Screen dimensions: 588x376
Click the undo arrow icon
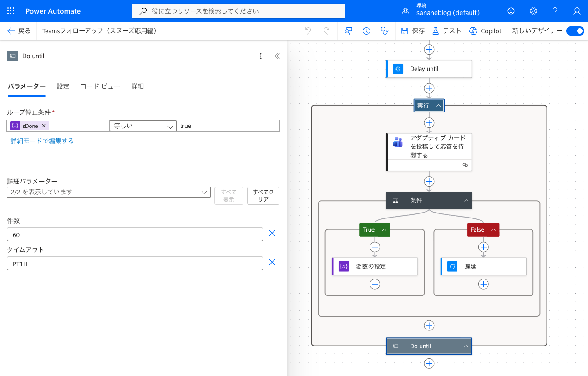[x=309, y=31]
